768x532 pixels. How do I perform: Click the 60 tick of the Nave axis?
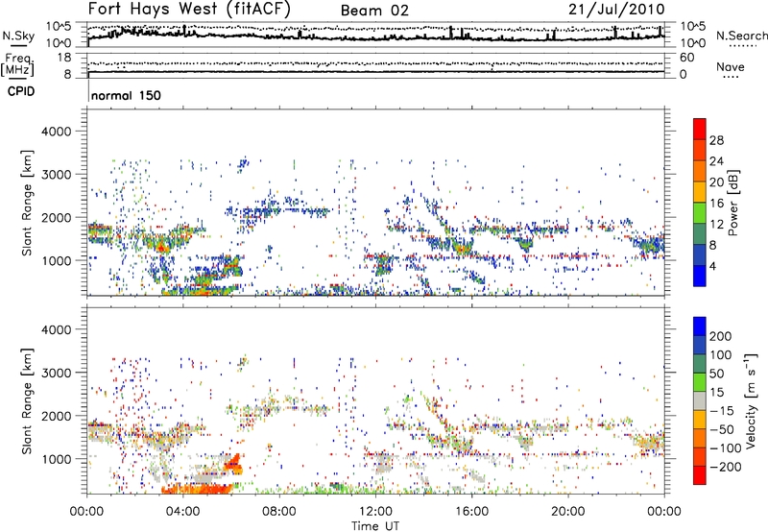[x=686, y=58]
